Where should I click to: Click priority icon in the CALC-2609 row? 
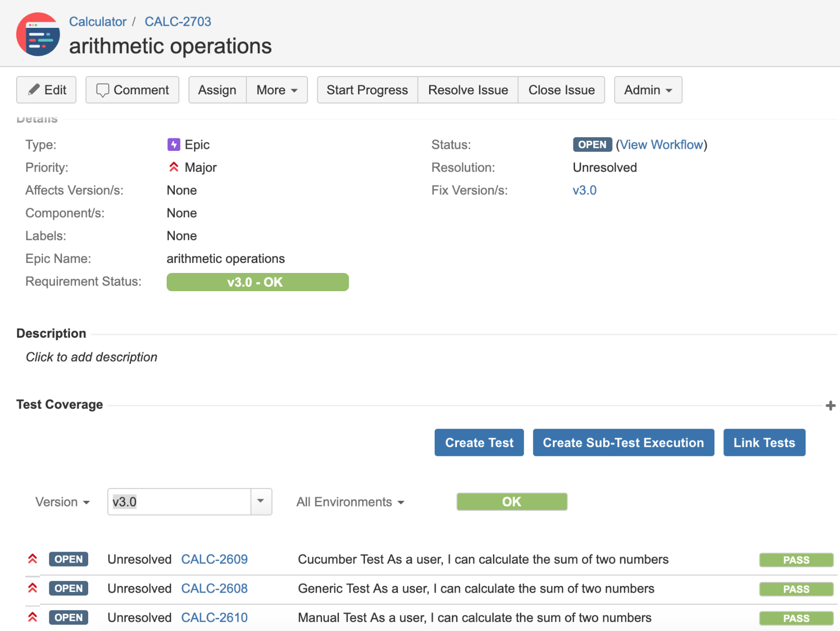pyautogui.click(x=32, y=559)
